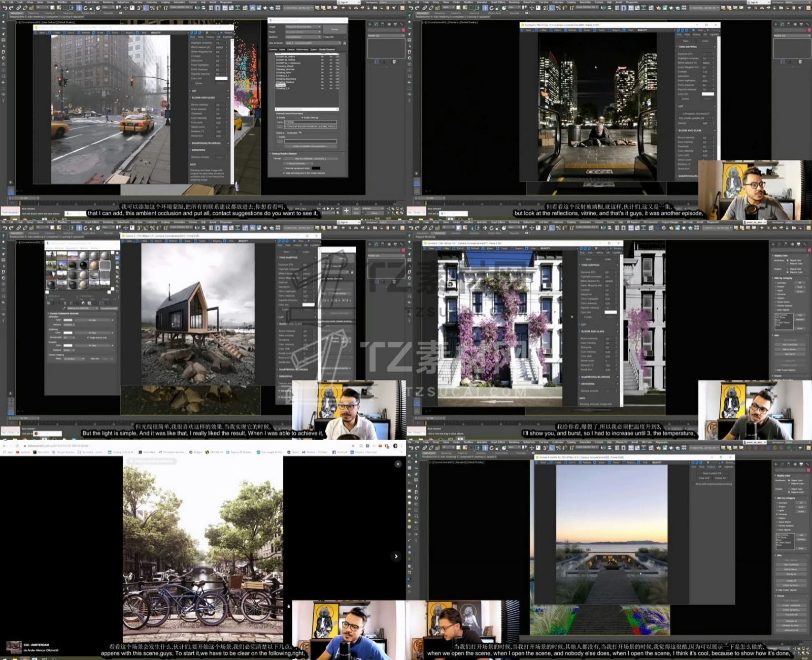Open Performance tab in Render Setup
Image resolution: width=812 pixels, height=660 pixels.
click(302, 49)
